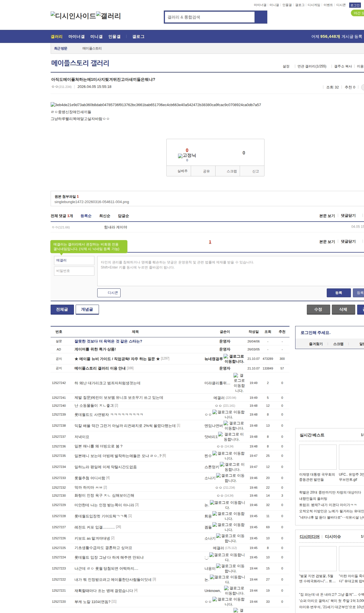Click the 갤러리 logo image in header
Image resolution: width=364 pixels, height=613 pixels.
[x=108, y=16]
